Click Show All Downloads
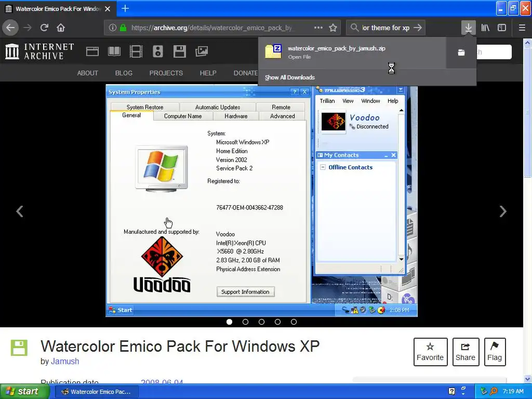532x399 pixels. [290, 77]
